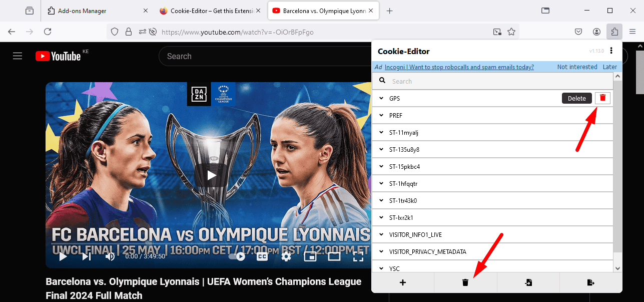Bookmark this page with star icon
This screenshot has height=302, width=644.
click(x=511, y=32)
